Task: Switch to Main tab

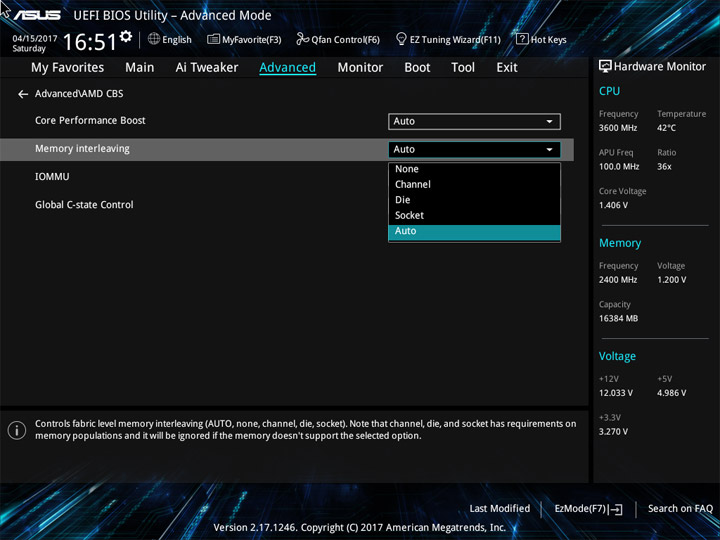Action: point(140,68)
